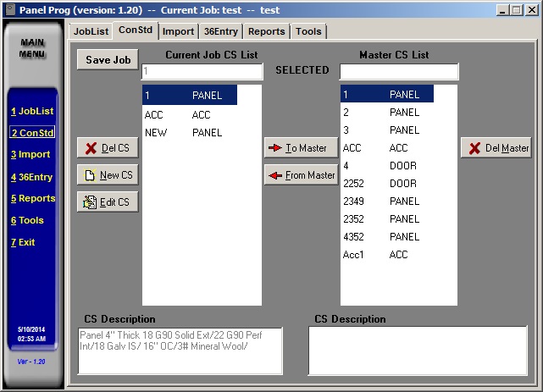Open the Reports tab
Image resolution: width=543 pixels, height=392 pixels.
coord(266,31)
